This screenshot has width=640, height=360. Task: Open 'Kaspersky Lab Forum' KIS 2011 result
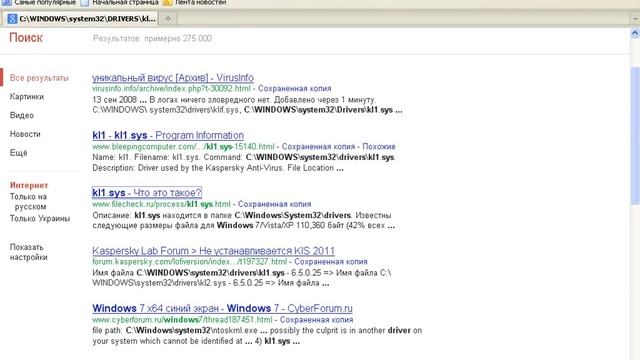(x=213, y=251)
